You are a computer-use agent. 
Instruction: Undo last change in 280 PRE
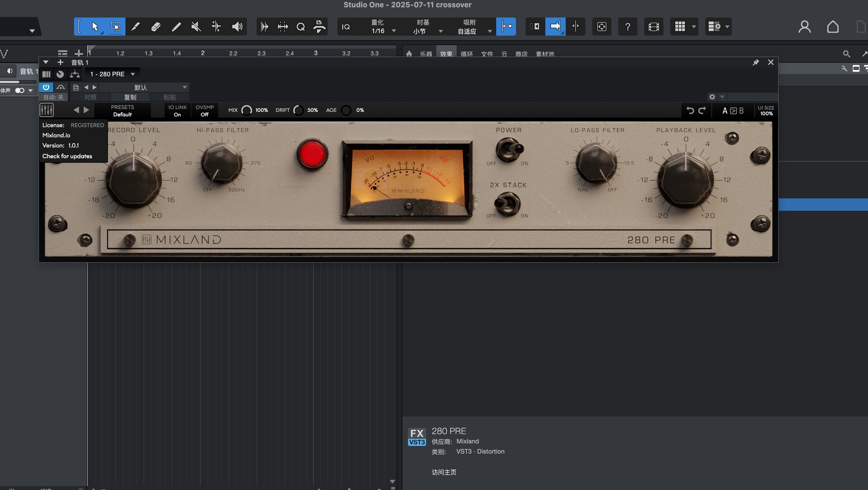(x=690, y=110)
